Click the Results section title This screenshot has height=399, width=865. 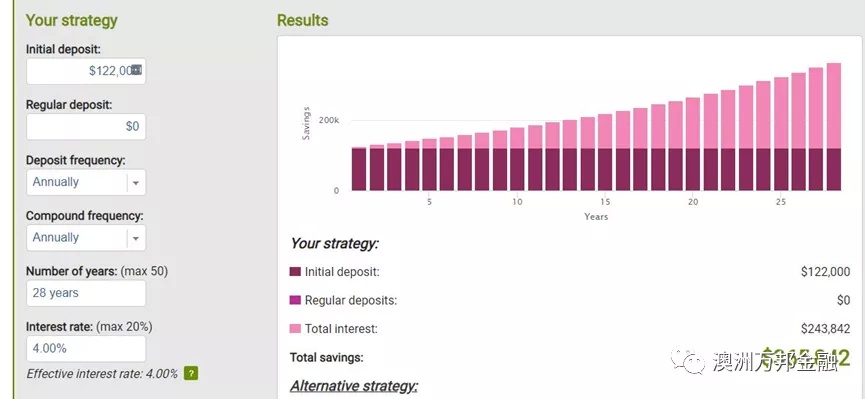[302, 20]
